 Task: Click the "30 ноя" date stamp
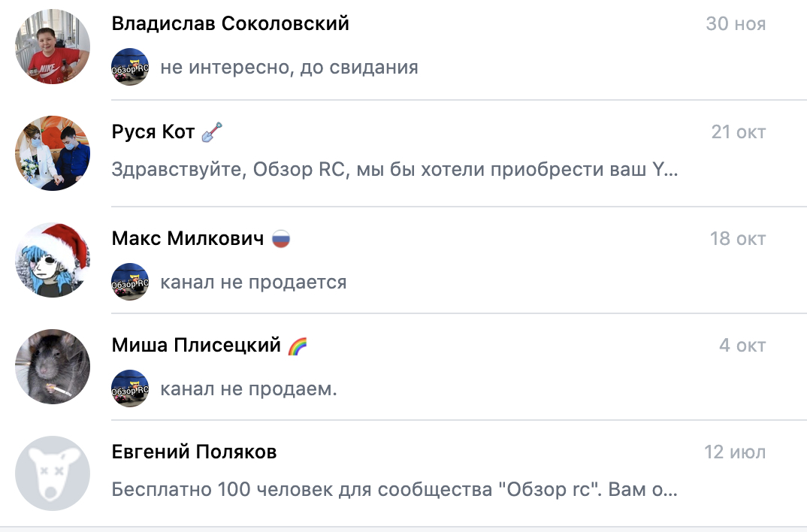[736, 24]
